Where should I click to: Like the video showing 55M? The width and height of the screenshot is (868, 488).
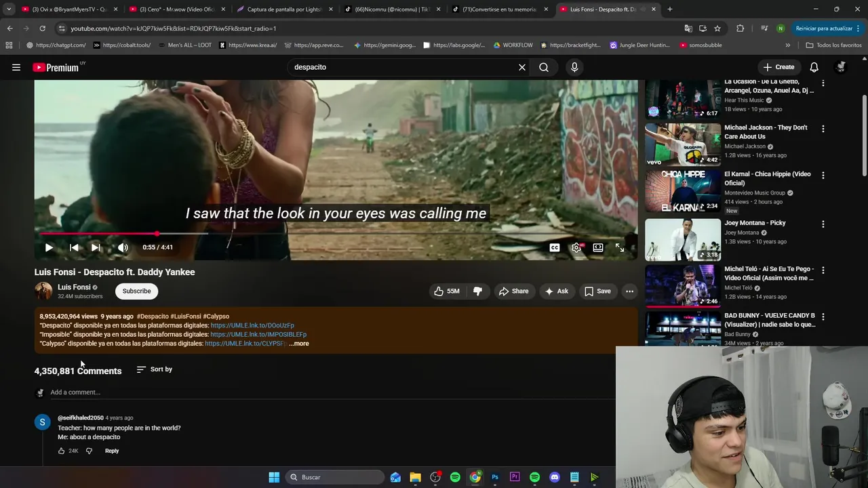[447, 291]
